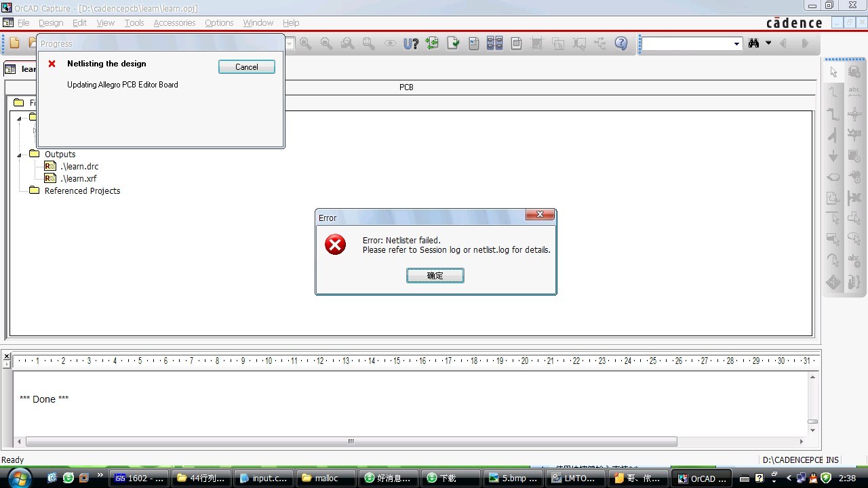Click the red error icon in Error dialog
The height and width of the screenshot is (488, 868).
coord(335,245)
